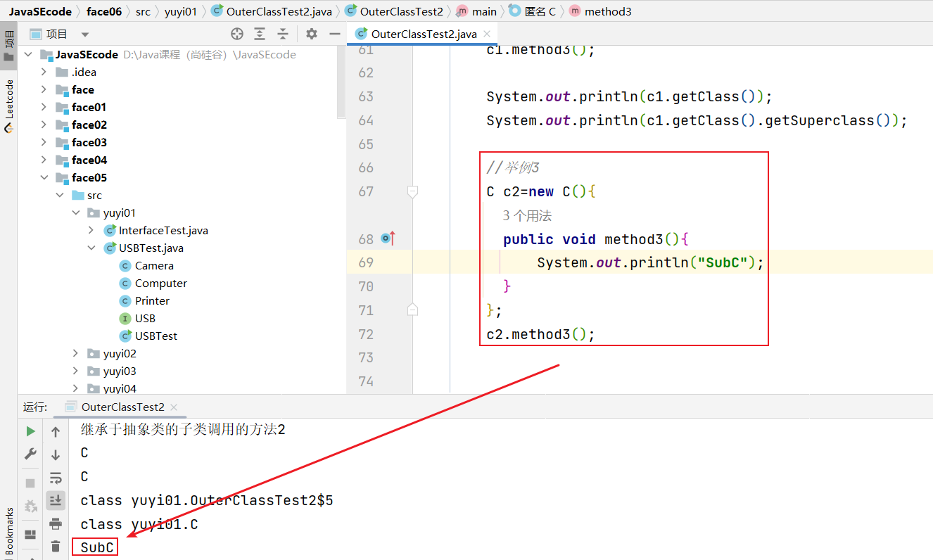The height and width of the screenshot is (560, 933).
Task: Expand the yuyi02 package
Action: (76, 353)
